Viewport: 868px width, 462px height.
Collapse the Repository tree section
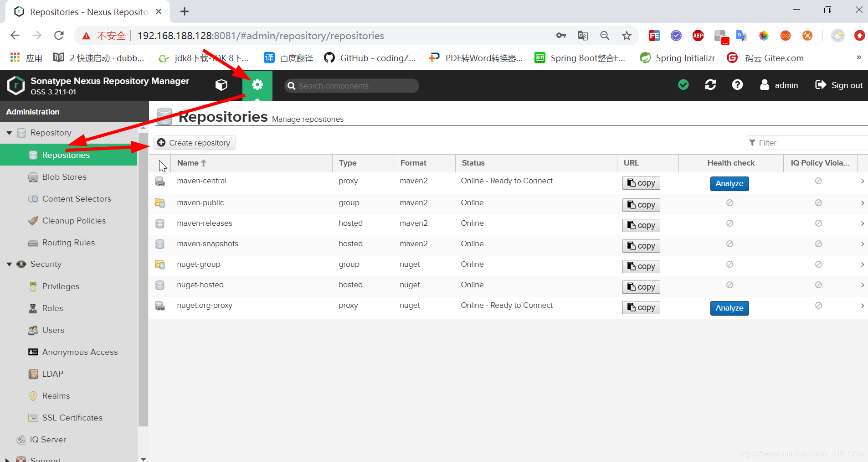pos(9,133)
